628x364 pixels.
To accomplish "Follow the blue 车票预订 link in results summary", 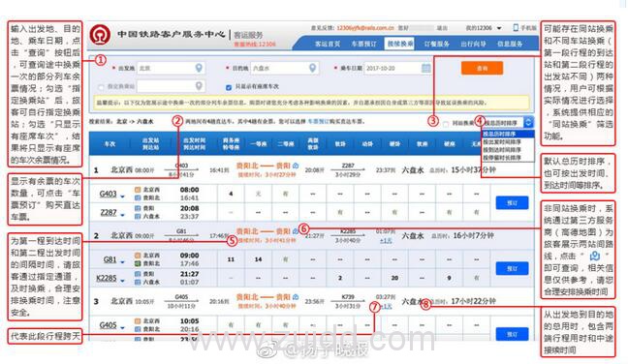I will pyautogui.click(x=319, y=121).
